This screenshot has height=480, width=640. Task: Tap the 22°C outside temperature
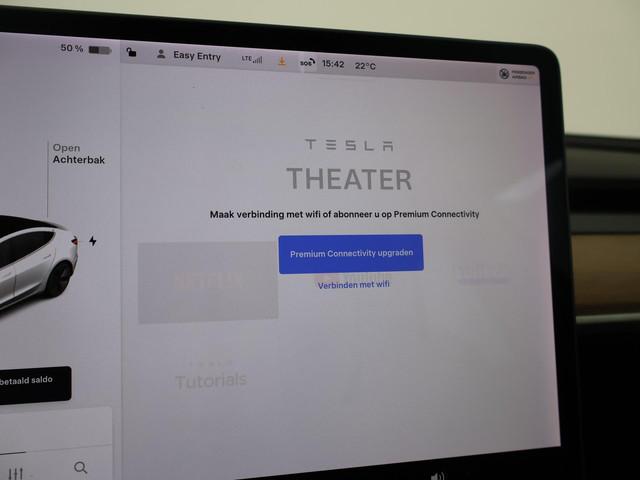pos(365,66)
